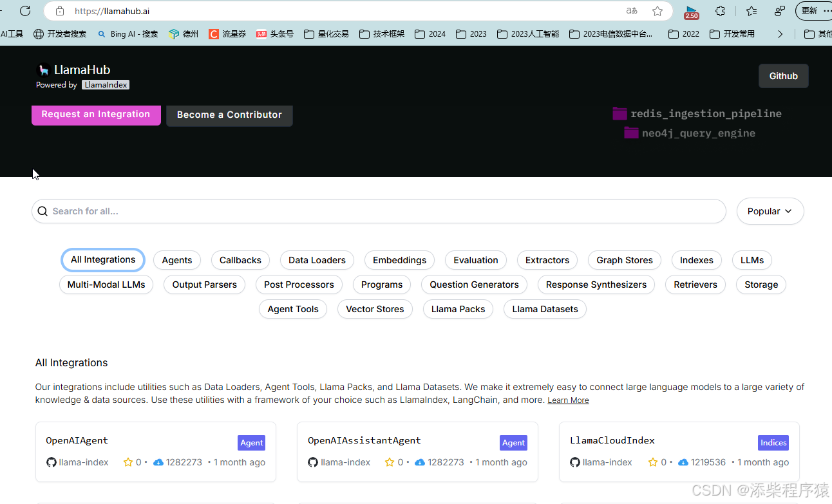Select the Question Generators filter
The width and height of the screenshot is (832, 504).
click(x=475, y=285)
